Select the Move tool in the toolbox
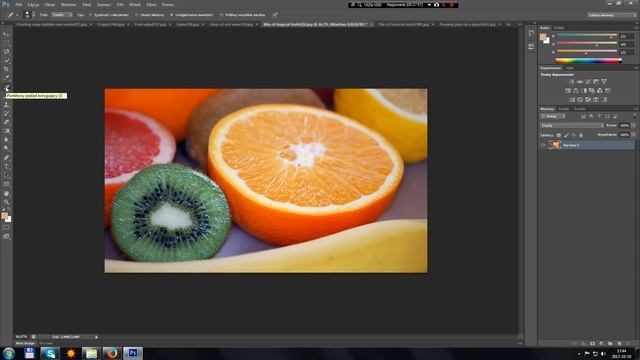Viewport: 640px width, 360px height. click(x=6, y=34)
